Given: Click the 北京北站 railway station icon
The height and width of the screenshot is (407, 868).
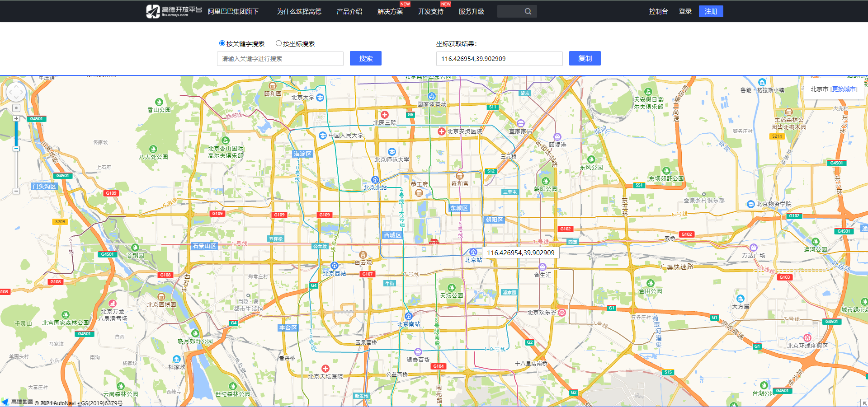Looking at the screenshot, I should click(x=375, y=180).
